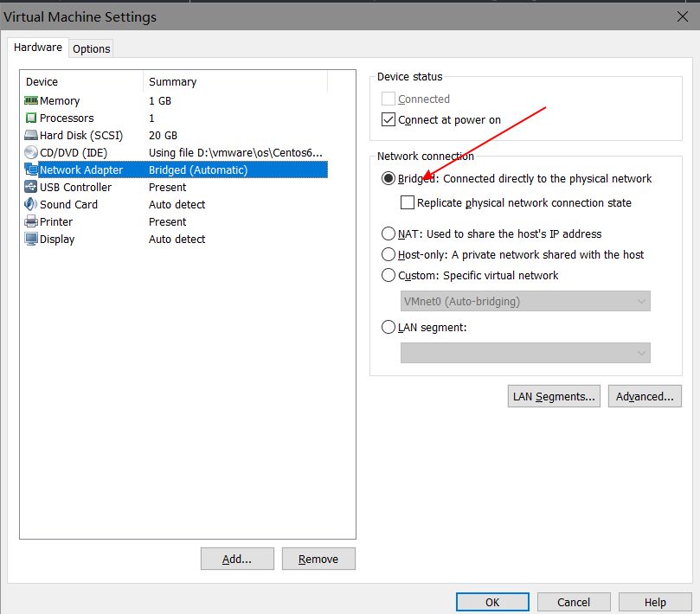Click the Sound Card 'Auto detect' summary
Viewport: 700px width, 614px height.
click(177, 204)
